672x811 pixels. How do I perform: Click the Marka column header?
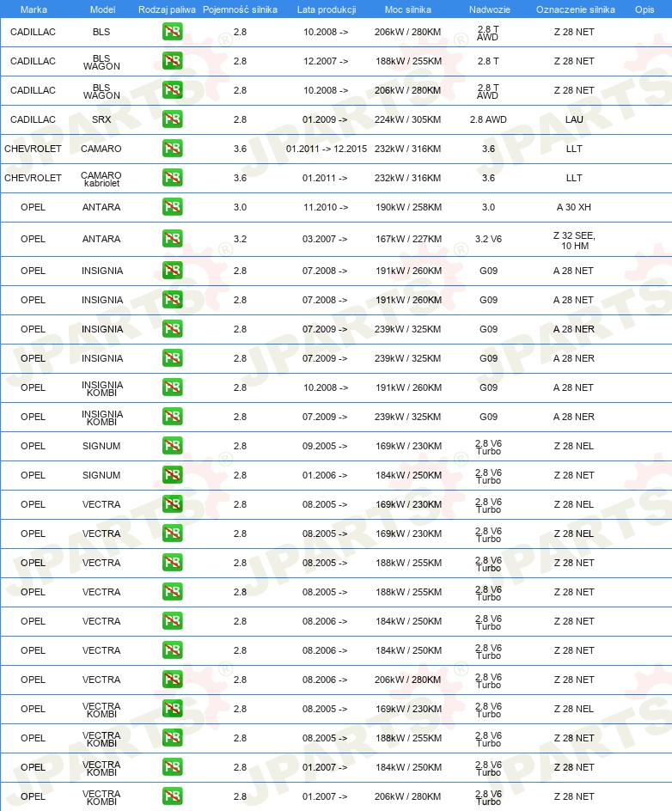click(x=34, y=9)
